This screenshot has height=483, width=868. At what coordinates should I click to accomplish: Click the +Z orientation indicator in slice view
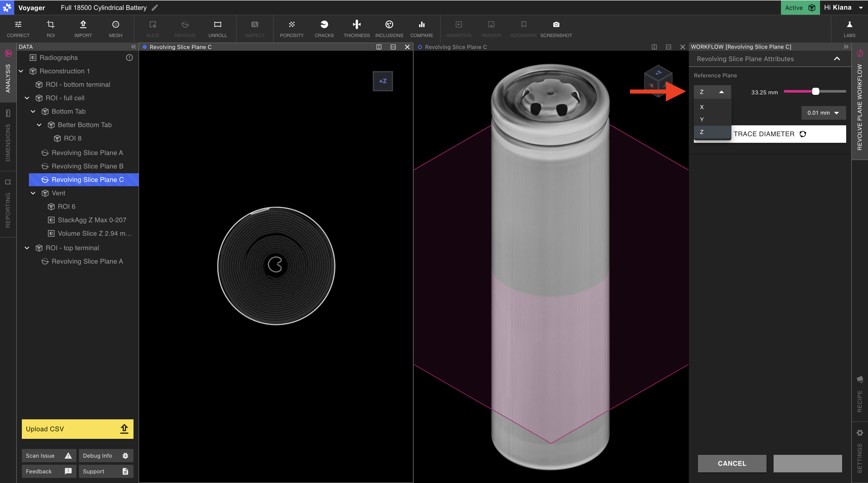point(383,81)
